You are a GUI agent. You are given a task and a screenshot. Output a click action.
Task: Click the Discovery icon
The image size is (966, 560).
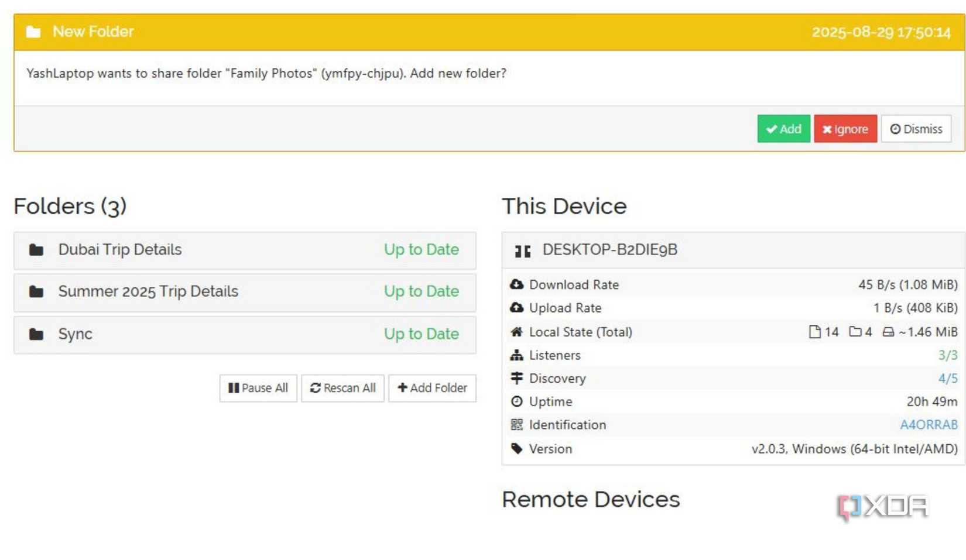pos(517,379)
